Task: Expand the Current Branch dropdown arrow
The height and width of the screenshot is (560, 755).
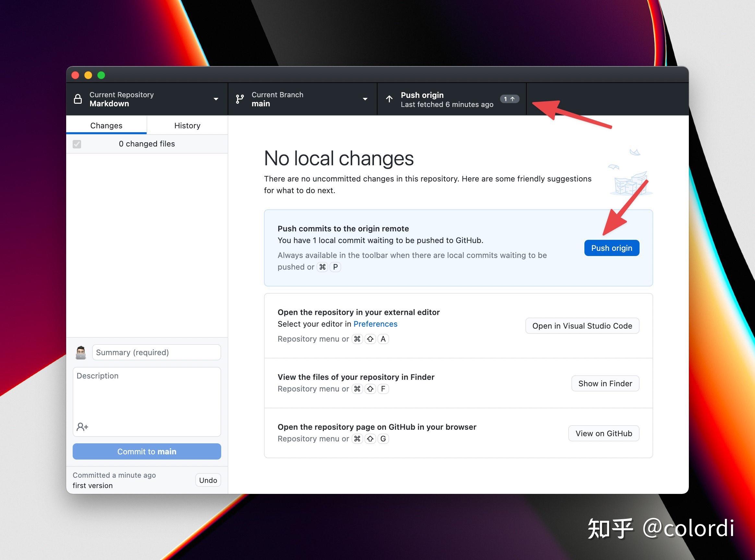Action: point(365,99)
